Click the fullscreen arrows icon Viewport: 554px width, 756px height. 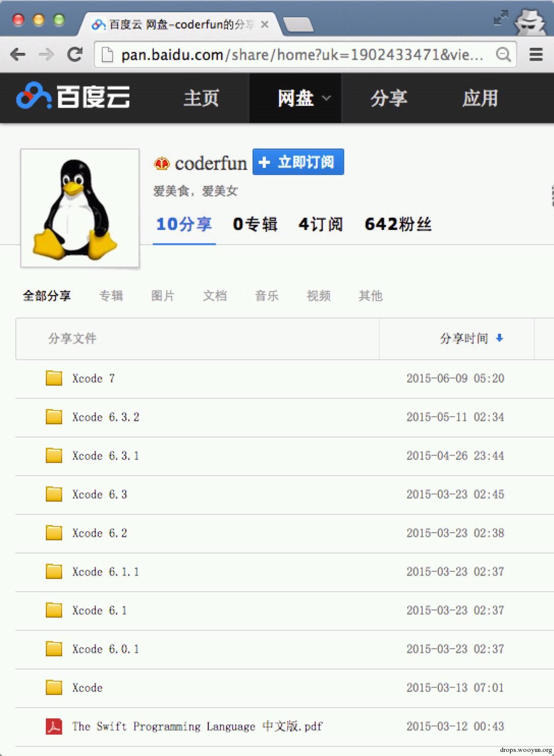point(501,19)
